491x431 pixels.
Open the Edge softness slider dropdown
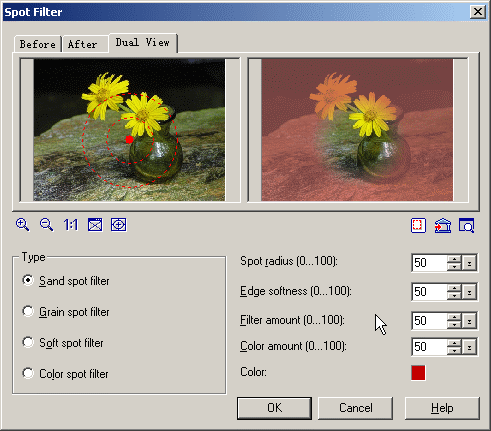(x=469, y=292)
